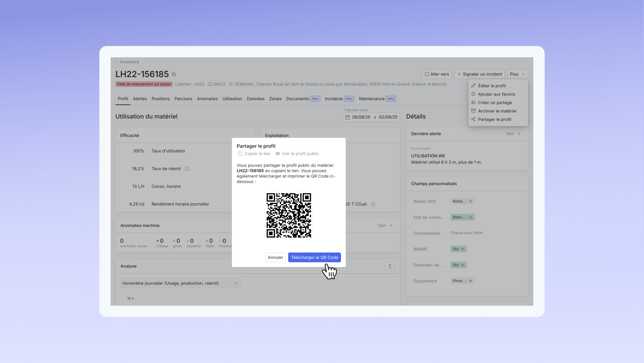Click the grave anomaly count

tap(177, 243)
